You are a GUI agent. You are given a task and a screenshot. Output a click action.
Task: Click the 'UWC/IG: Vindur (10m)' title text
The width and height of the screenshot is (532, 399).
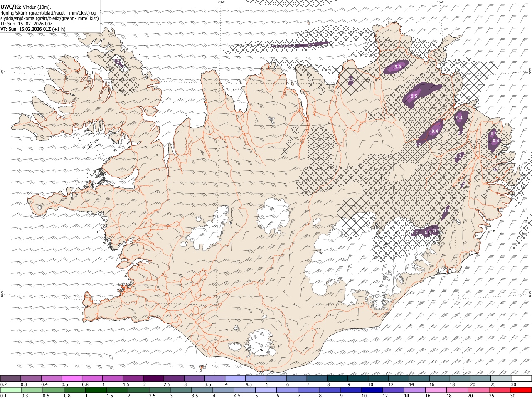coord(26,7)
